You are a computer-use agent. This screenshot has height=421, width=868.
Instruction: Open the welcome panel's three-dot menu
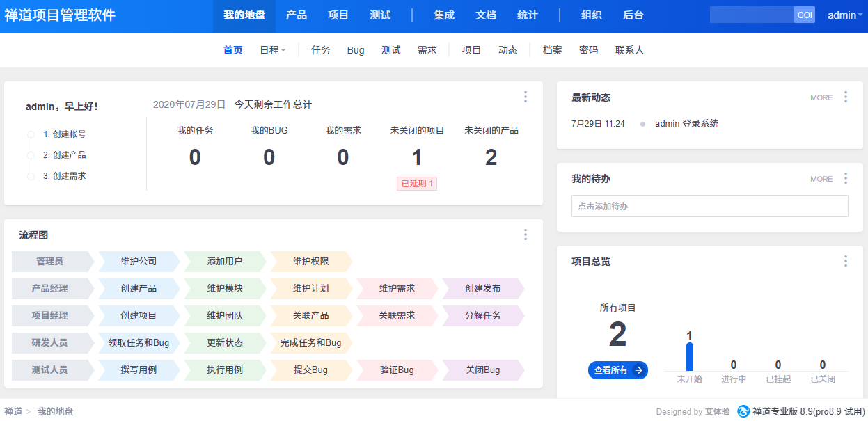[526, 97]
